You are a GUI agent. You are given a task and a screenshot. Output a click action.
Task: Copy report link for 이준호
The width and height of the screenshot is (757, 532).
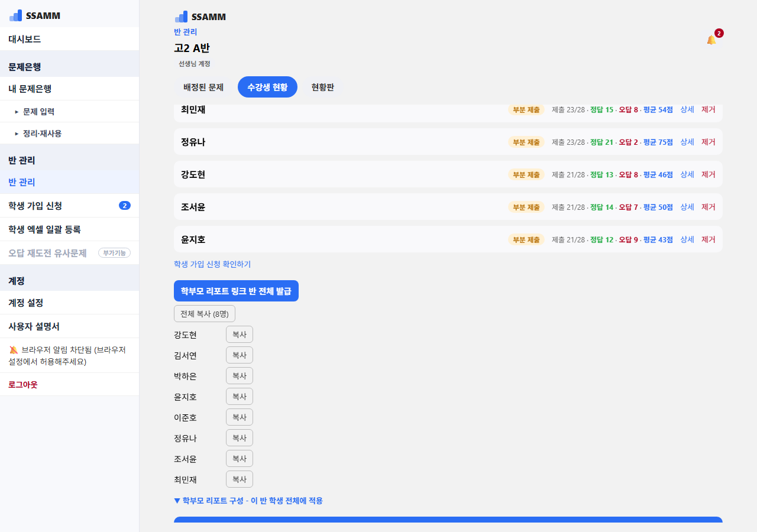(240, 417)
